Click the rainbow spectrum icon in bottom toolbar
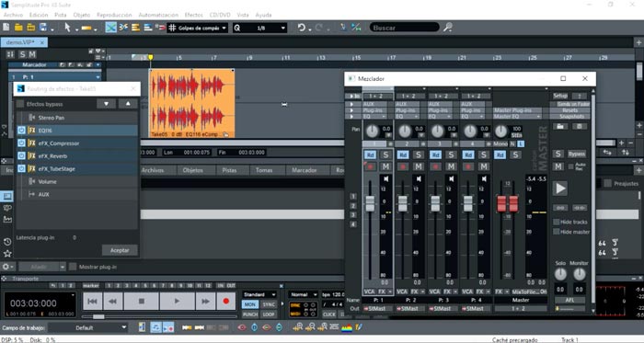Image resolution: width=644 pixels, height=343 pixels. pos(347,327)
